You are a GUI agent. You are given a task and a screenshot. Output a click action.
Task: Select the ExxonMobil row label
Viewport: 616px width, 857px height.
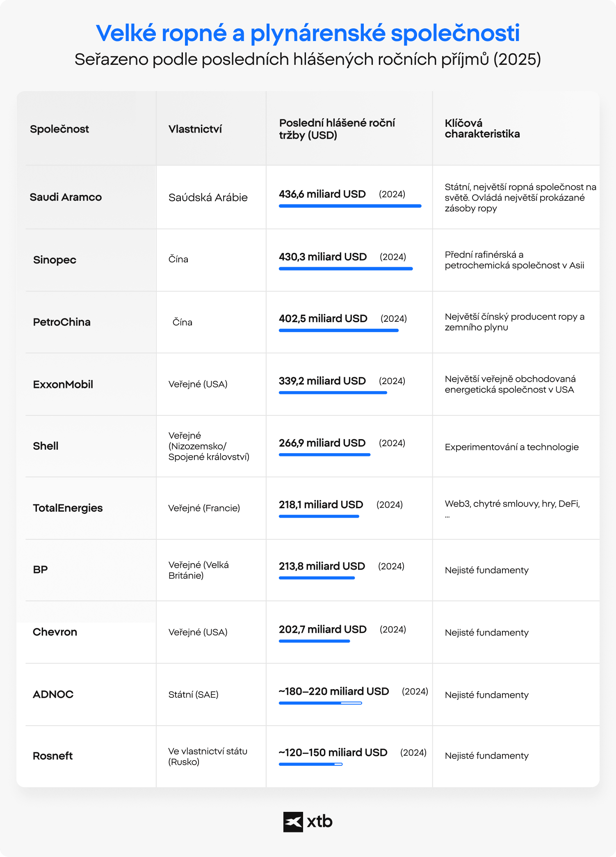coord(63,384)
